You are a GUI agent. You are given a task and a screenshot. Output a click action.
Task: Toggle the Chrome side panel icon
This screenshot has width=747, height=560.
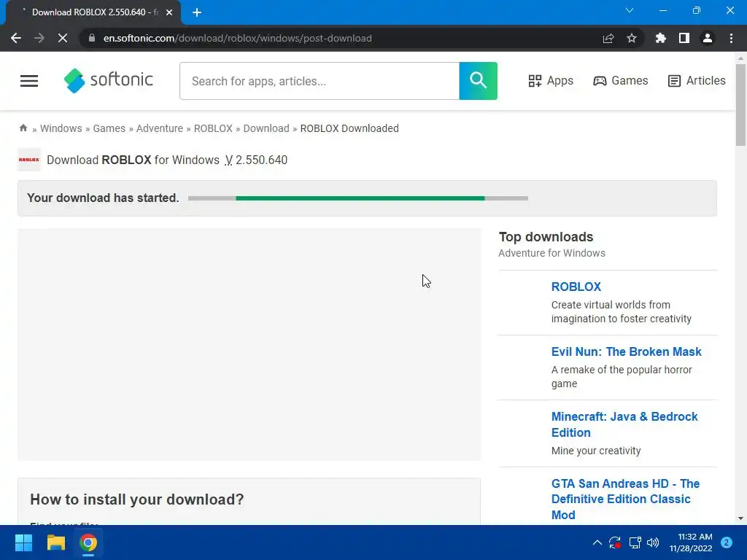coord(684,38)
